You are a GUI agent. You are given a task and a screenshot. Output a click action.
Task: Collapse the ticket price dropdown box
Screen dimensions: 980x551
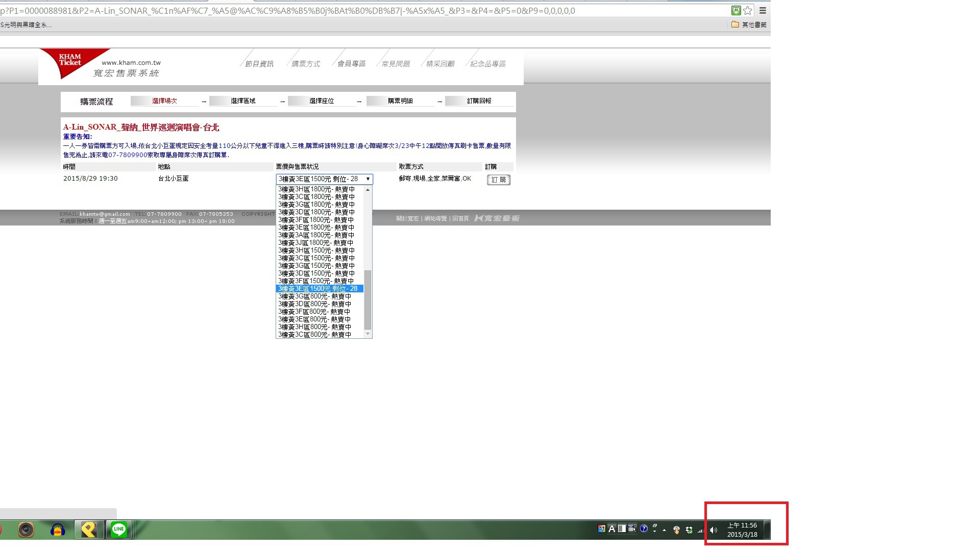click(x=325, y=179)
